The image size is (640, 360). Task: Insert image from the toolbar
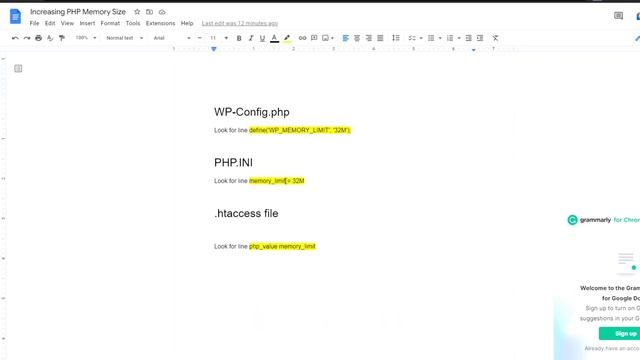coord(325,38)
